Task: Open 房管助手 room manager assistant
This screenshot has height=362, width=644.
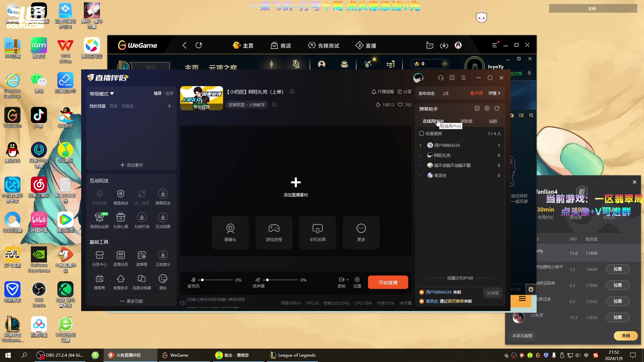Action: click(x=121, y=282)
